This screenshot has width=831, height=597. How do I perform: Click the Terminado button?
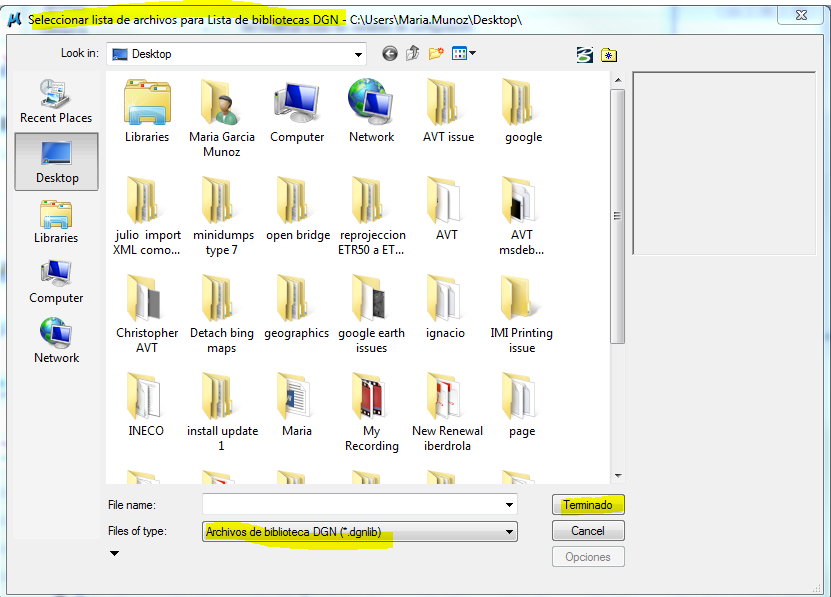click(x=588, y=505)
